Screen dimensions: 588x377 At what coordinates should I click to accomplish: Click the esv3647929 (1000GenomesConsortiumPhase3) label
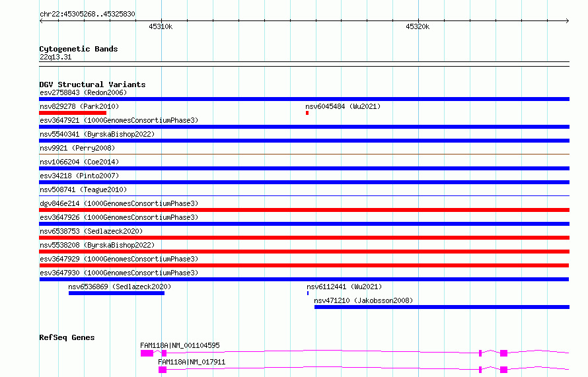[x=119, y=259]
